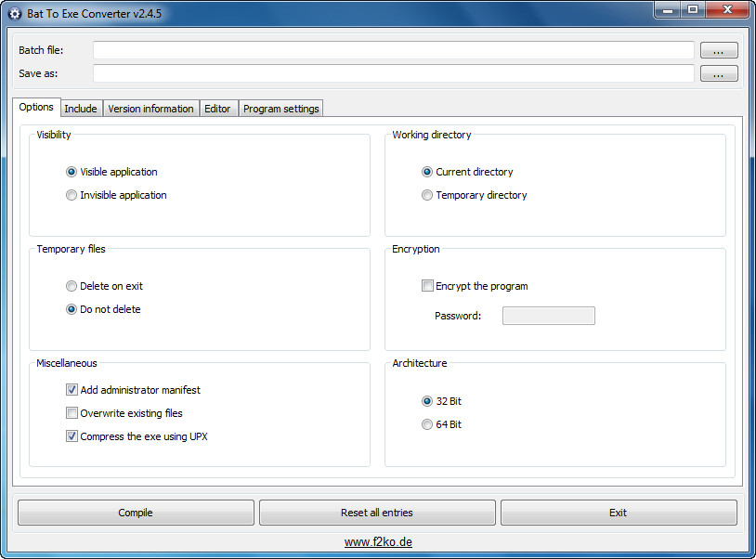Screen dimensions: 756x559
Task: Select Delete on exit option
Action: coord(72,286)
